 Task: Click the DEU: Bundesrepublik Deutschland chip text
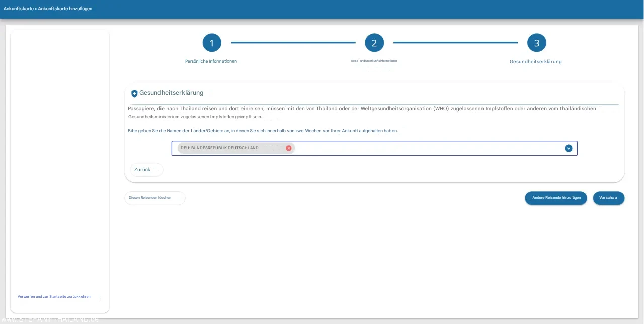(x=219, y=148)
